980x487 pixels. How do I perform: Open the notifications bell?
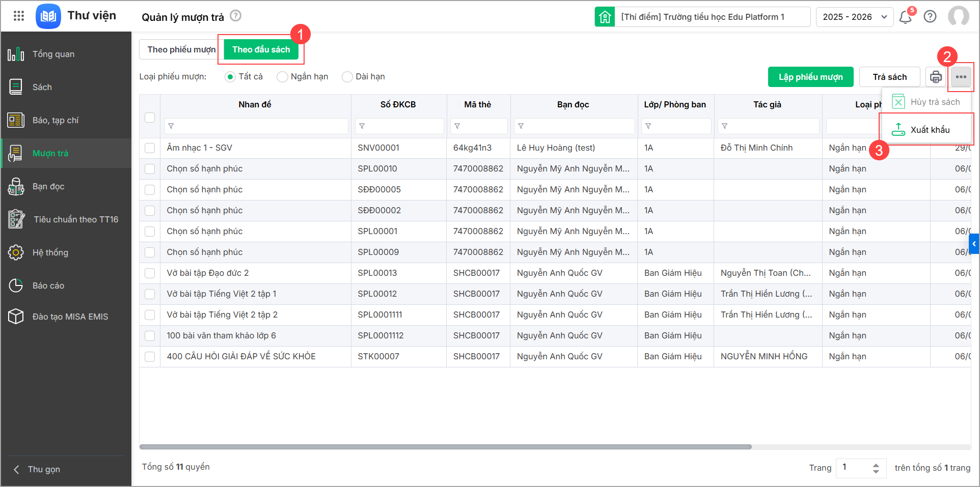[x=905, y=17]
